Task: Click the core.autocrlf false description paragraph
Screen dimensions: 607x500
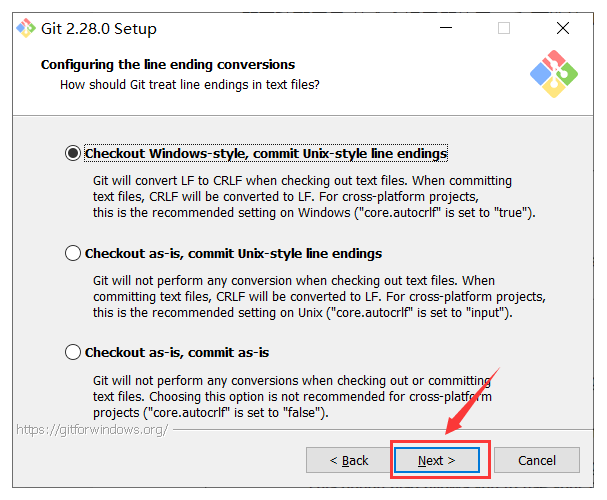Action: coord(292,396)
